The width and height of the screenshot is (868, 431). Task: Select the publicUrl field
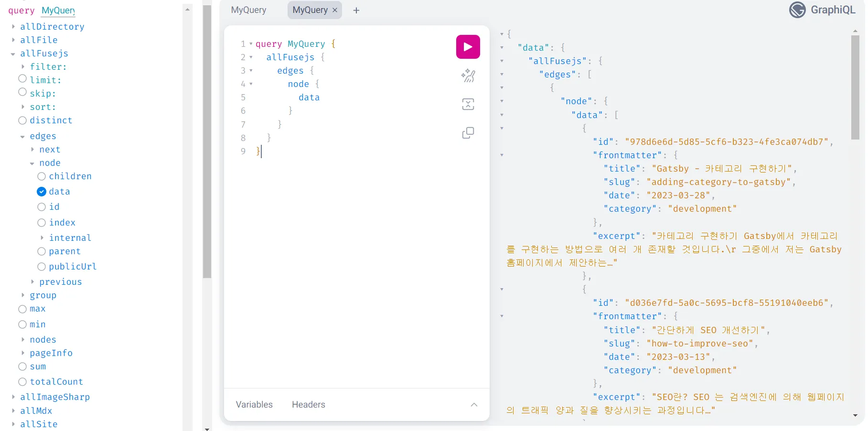coord(42,267)
